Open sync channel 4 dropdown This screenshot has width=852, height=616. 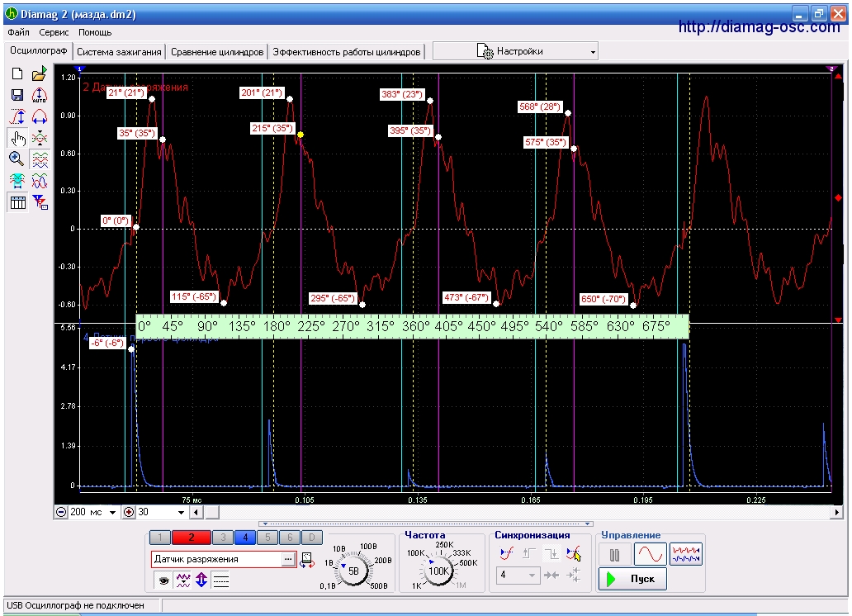click(x=518, y=575)
